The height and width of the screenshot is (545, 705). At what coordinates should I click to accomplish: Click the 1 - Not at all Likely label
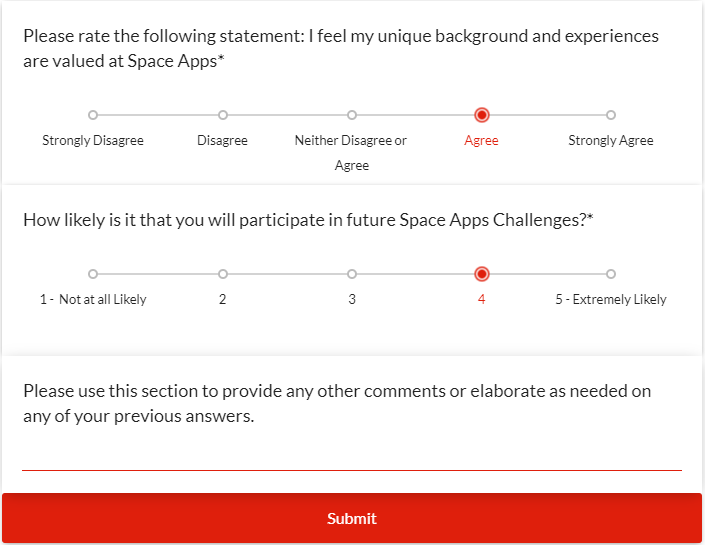tap(93, 300)
